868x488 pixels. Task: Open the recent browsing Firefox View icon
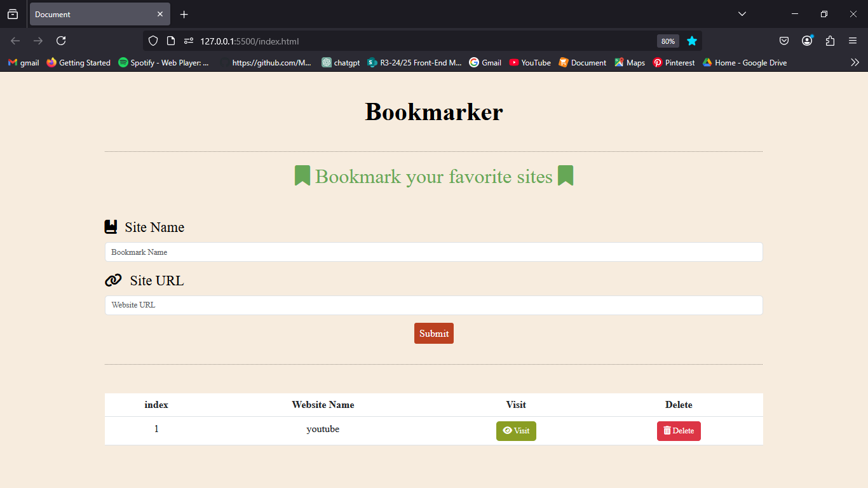click(13, 14)
